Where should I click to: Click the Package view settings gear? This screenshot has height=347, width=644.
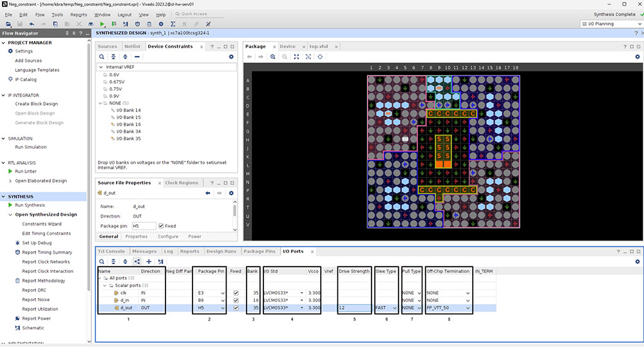pos(638,57)
